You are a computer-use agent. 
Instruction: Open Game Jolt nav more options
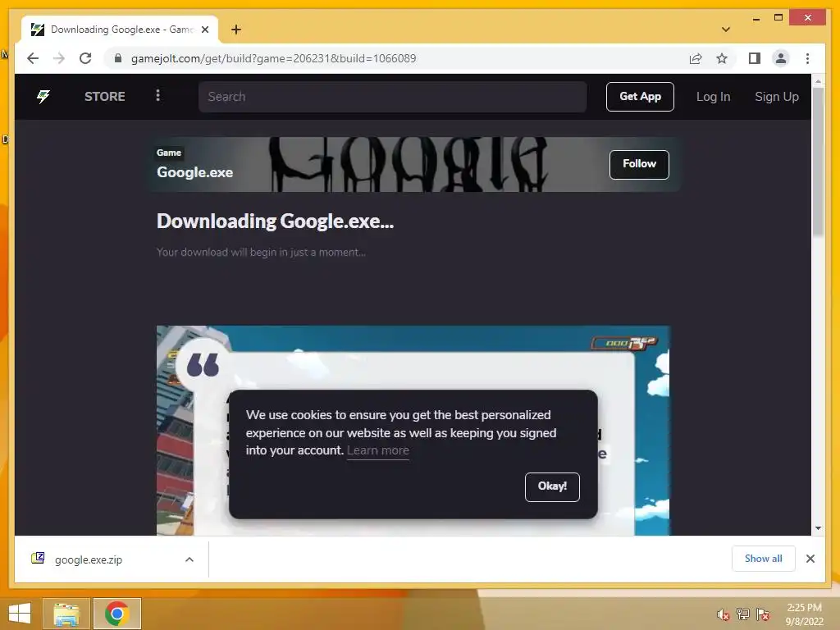tap(157, 95)
